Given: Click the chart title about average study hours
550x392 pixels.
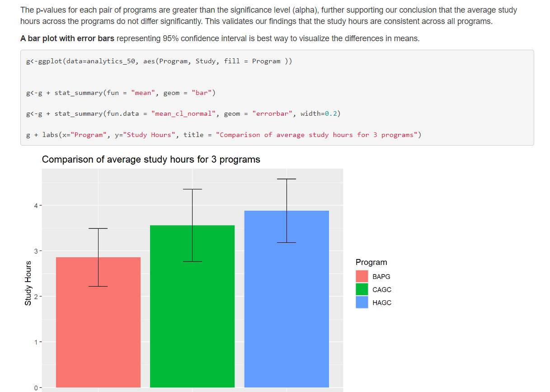Looking at the screenshot, I should click(151, 160).
